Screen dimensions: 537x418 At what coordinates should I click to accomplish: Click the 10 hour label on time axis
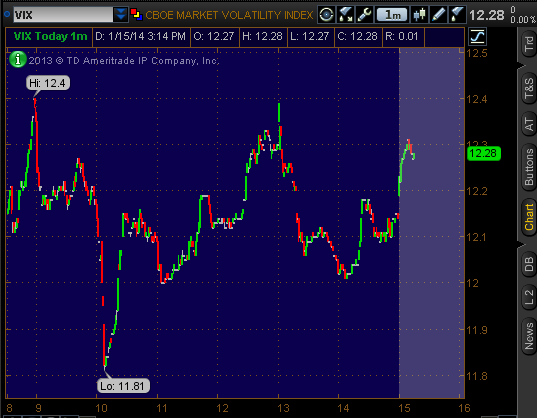[101, 408]
